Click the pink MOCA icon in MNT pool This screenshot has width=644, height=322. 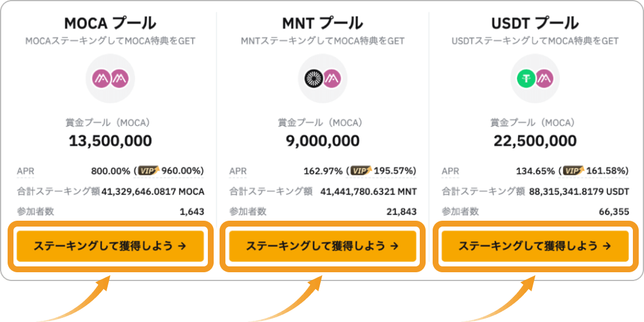click(x=331, y=78)
